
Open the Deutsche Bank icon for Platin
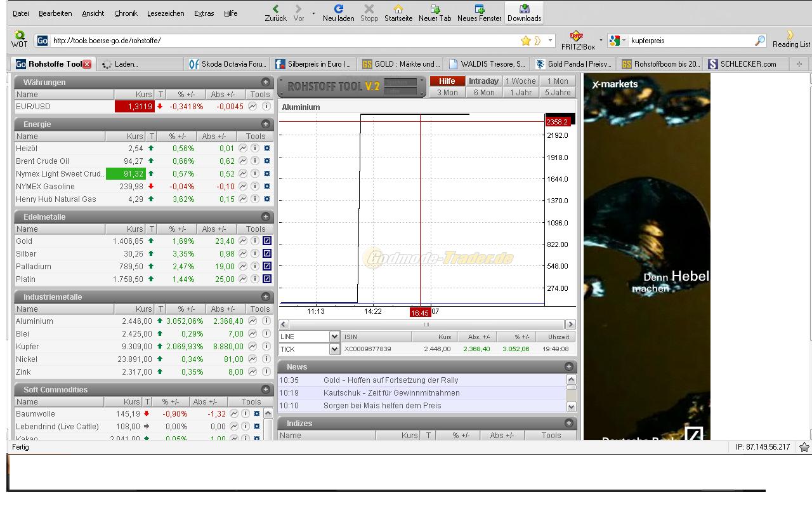pos(267,279)
